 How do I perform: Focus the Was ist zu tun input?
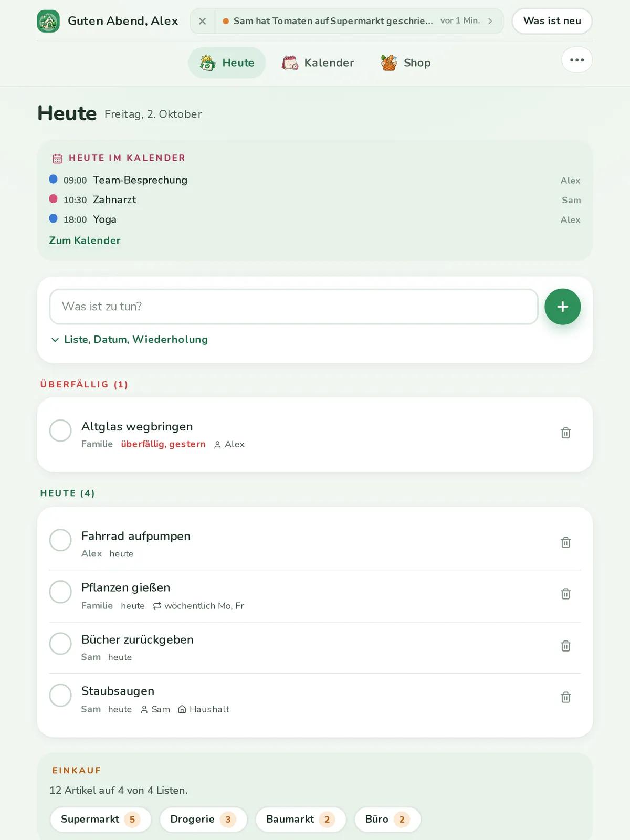(x=293, y=307)
